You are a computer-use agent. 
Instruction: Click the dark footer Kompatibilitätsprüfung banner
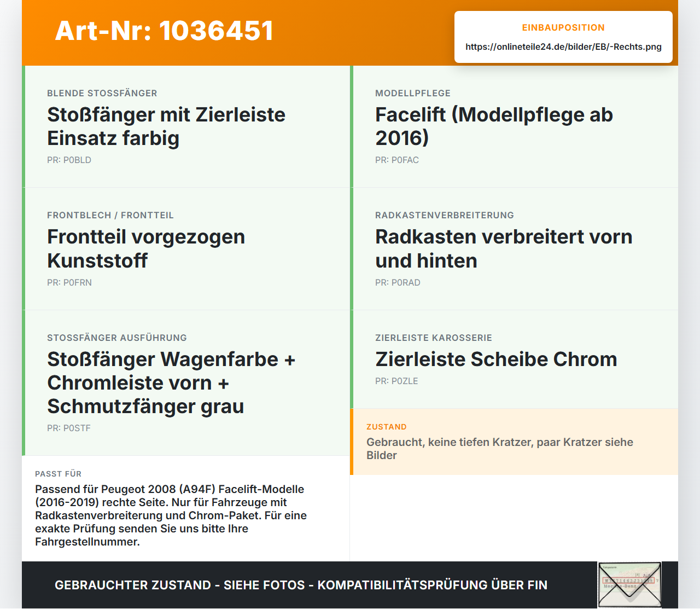pyautogui.click(x=350, y=585)
